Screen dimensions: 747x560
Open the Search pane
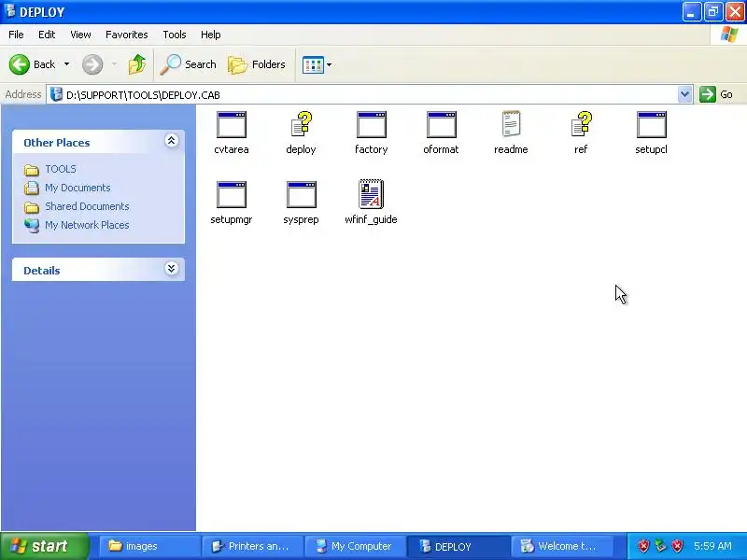coord(189,64)
